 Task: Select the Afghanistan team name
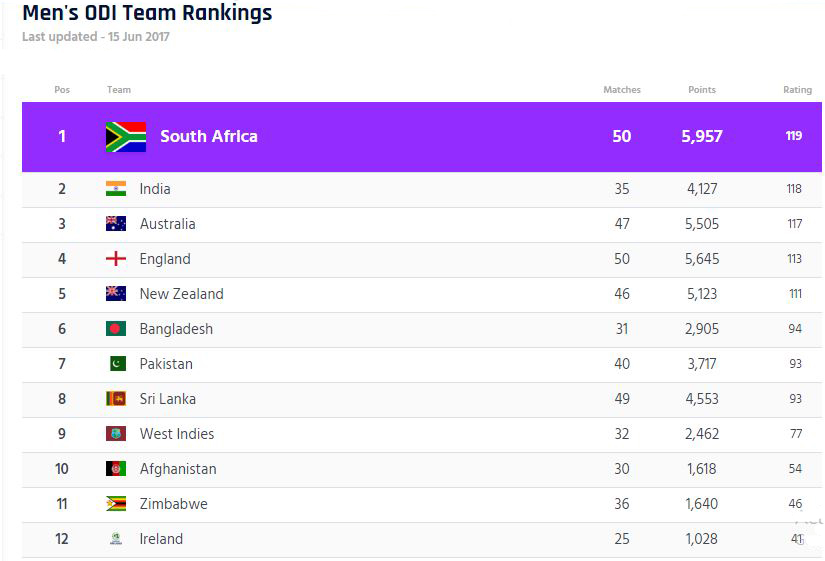point(178,469)
